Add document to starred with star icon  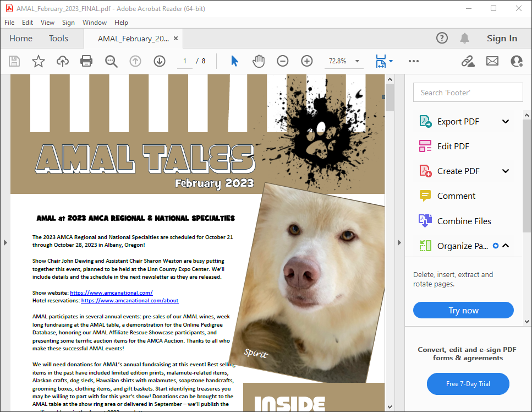click(x=39, y=61)
